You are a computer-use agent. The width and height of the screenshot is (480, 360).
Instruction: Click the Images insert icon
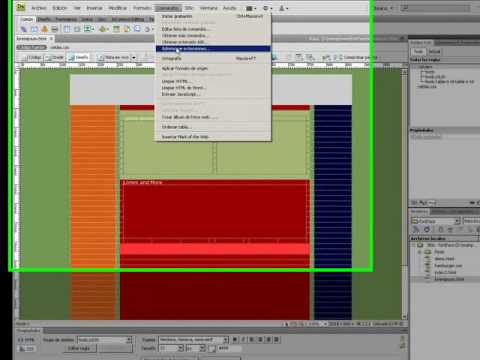click(x=89, y=29)
